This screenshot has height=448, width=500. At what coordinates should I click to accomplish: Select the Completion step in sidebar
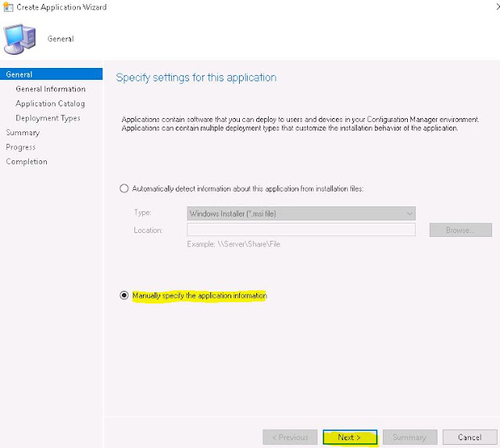pyautogui.click(x=27, y=162)
